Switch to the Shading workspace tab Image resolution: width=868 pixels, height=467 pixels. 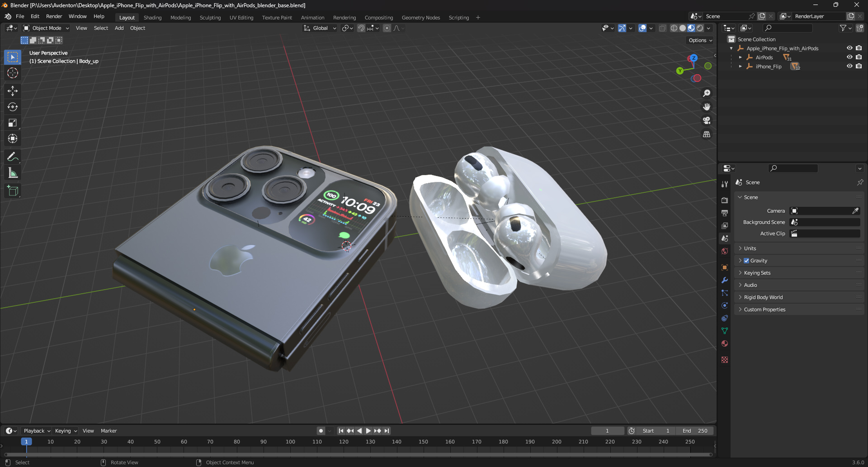(x=152, y=18)
